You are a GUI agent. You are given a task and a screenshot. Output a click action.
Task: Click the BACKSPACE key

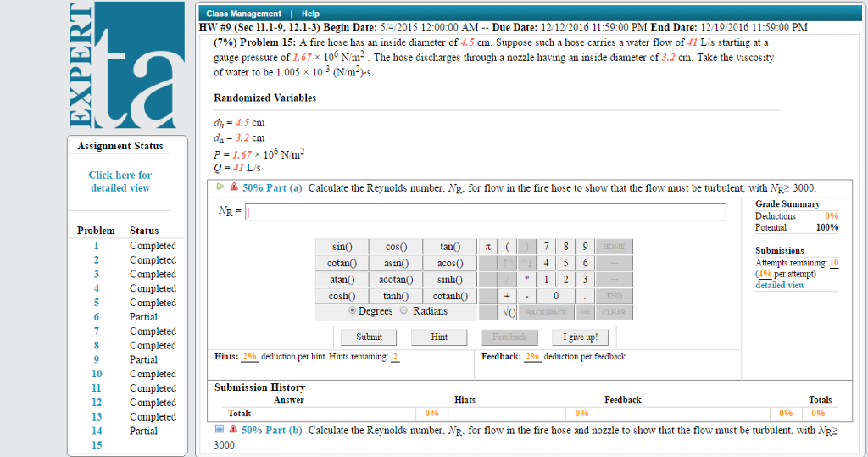tap(547, 313)
